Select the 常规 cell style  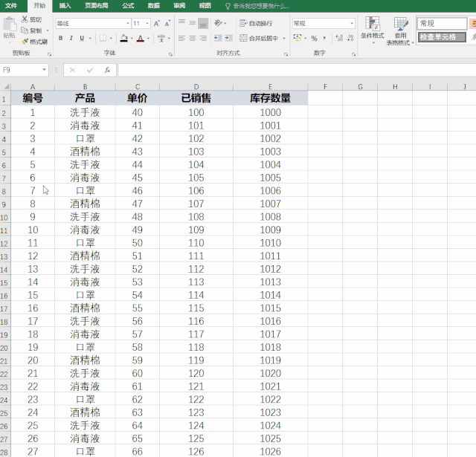(442, 23)
